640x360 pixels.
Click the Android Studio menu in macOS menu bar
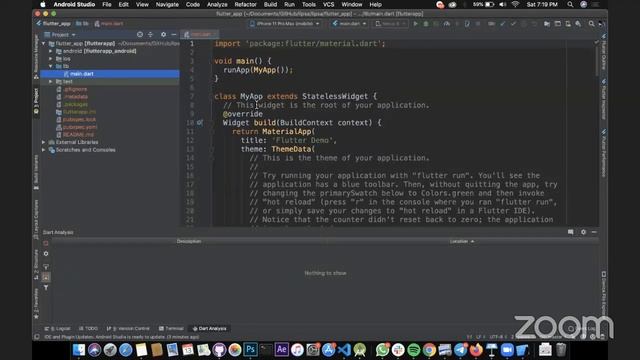[x=74, y=4]
